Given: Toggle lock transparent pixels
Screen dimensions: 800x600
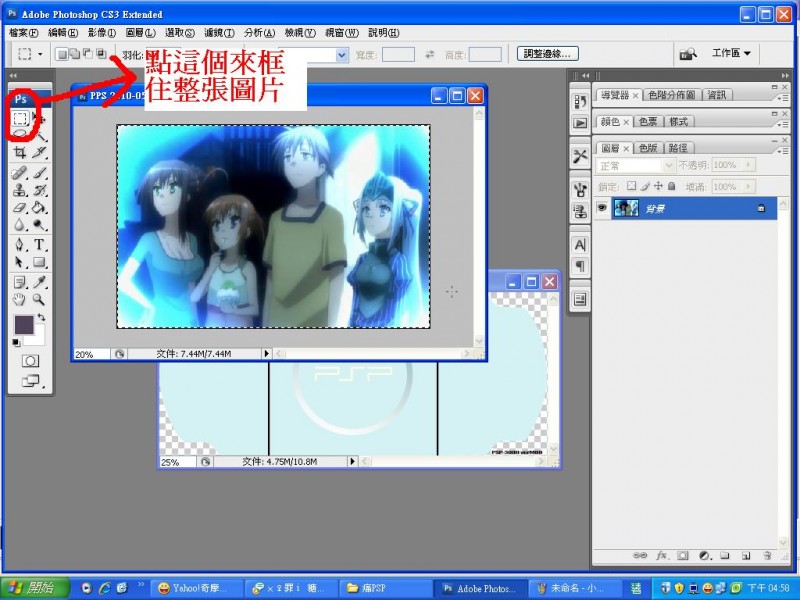Looking at the screenshot, I should tap(632, 186).
